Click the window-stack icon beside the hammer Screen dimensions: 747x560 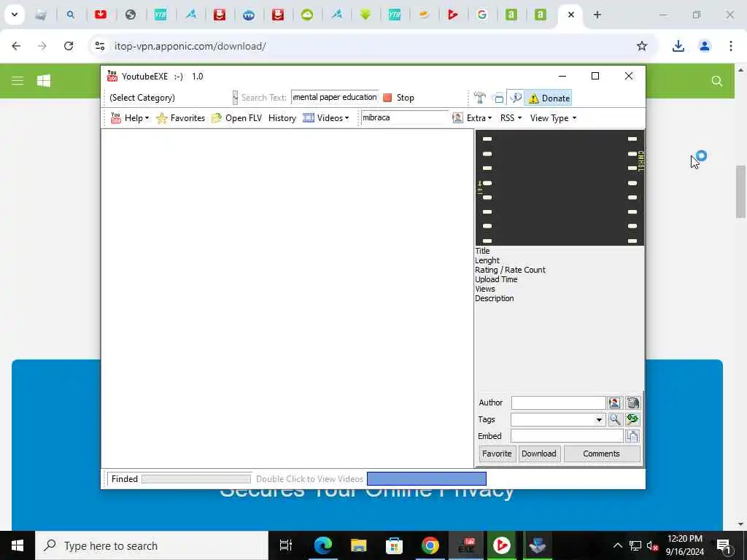498,98
